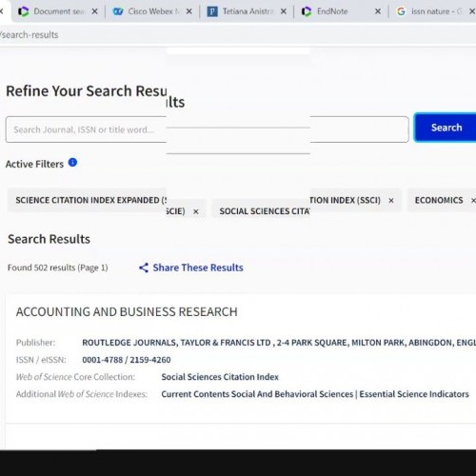Click the Cisco Webex tab favicon
476x476 pixels.
pyautogui.click(x=118, y=11)
